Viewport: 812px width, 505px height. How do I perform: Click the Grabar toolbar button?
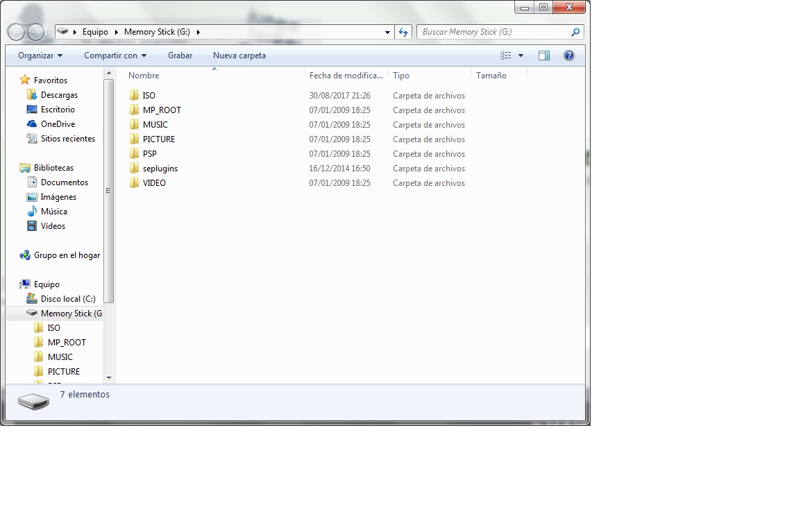pos(180,55)
